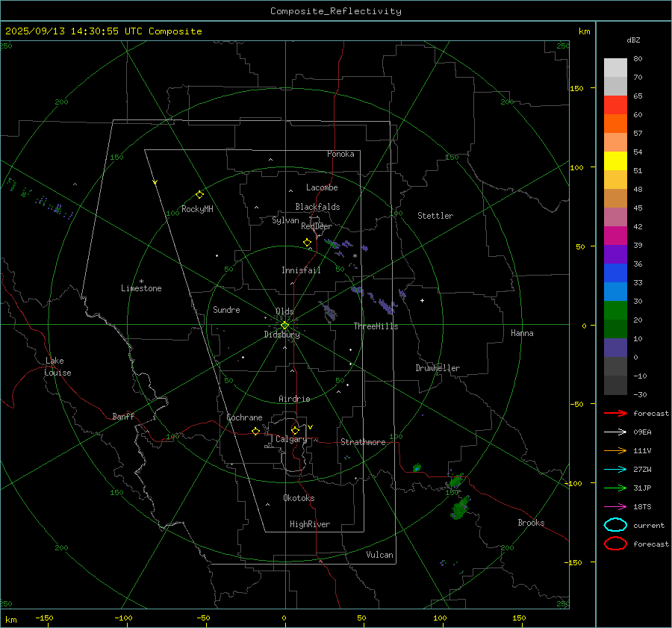Click the yellow diamond marker below Cochrane
This screenshot has height=628, width=672.
256,432
